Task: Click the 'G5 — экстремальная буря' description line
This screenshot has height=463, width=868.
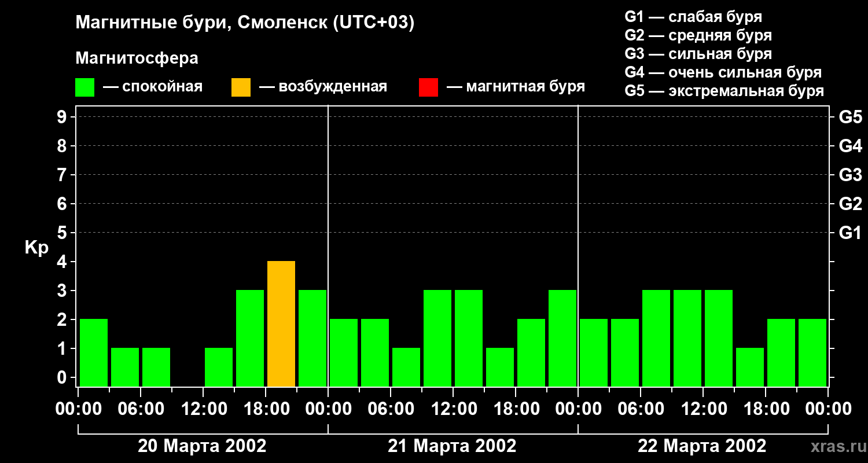Action: tap(724, 91)
